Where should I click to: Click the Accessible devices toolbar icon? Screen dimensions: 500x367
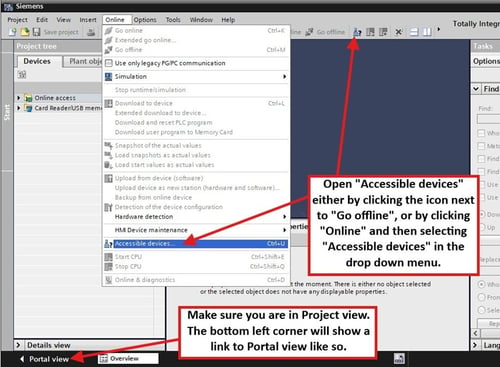(x=357, y=32)
